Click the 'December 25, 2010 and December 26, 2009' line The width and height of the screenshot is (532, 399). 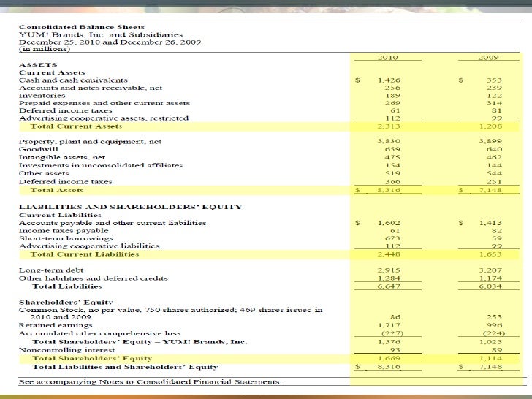(110, 42)
